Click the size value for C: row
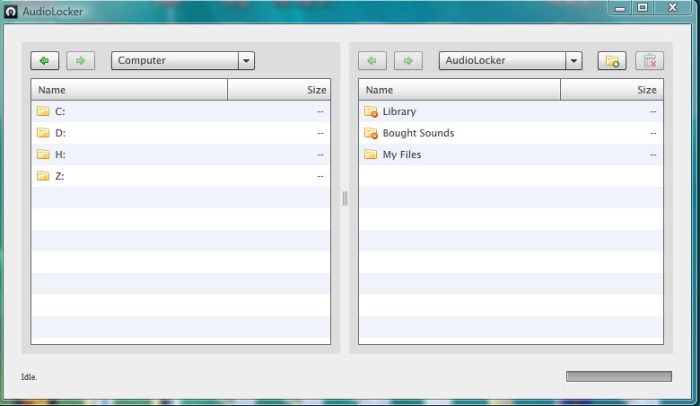Viewport: 700px width, 406px height. pos(320,112)
